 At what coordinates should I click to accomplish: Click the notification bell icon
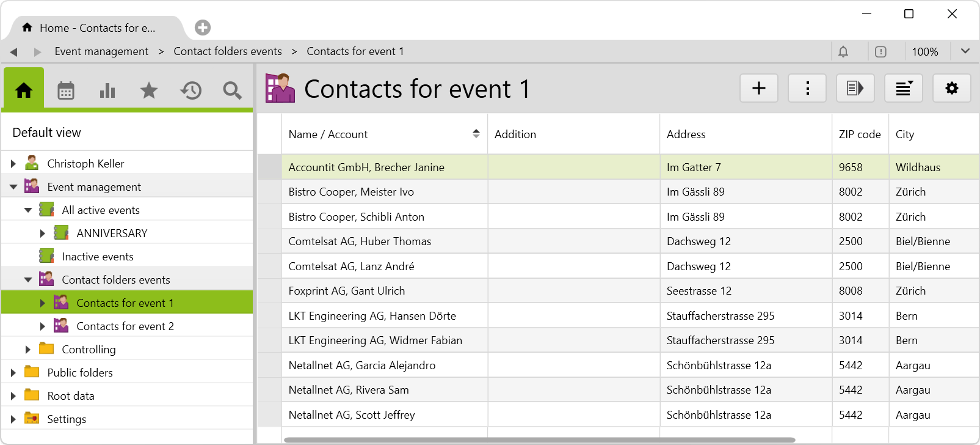[x=843, y=52]
